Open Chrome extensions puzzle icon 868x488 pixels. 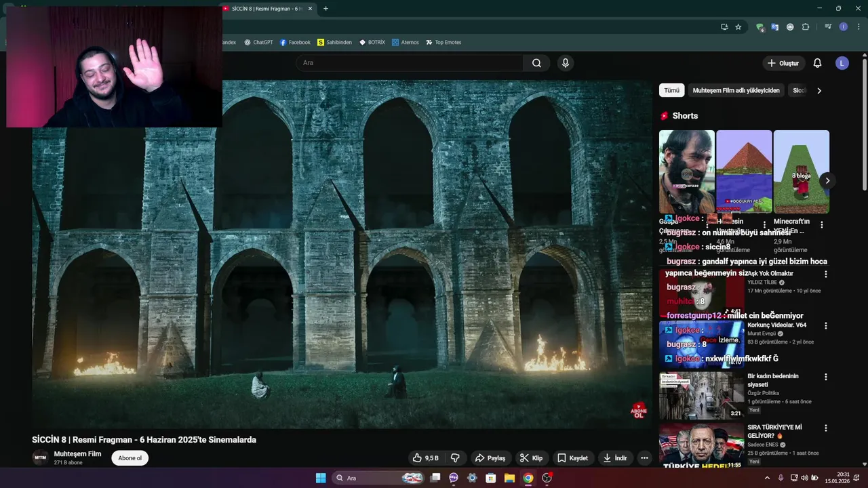tap(806, 27)
